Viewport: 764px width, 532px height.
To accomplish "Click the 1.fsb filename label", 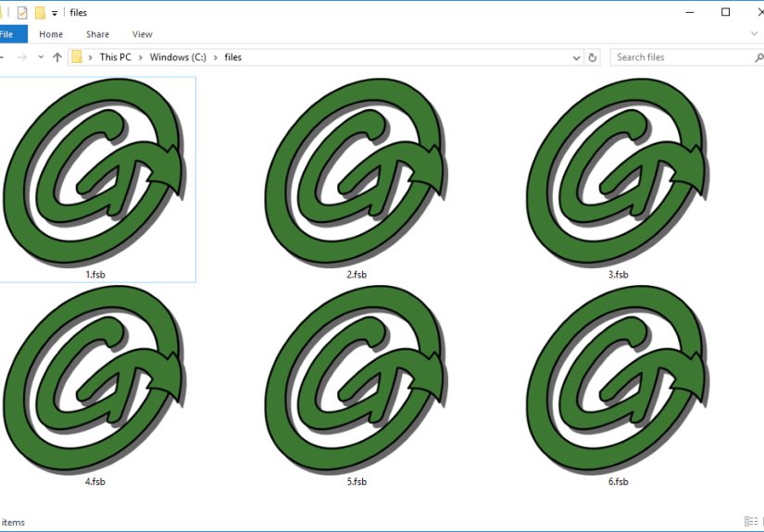I will coord(95,275).
